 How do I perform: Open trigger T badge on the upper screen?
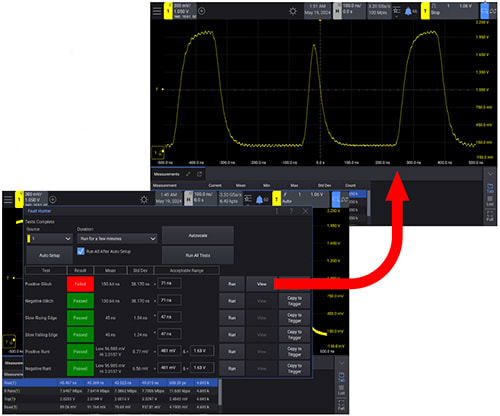[x=425, y=11]
